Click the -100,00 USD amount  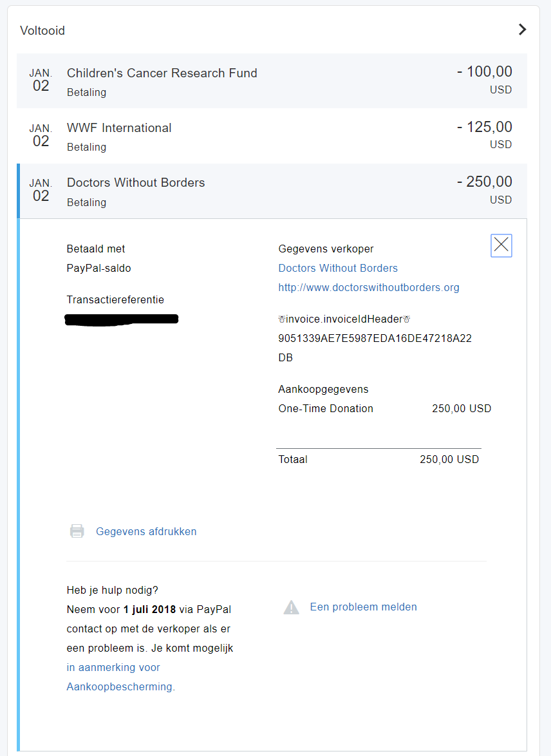click(485, 80)
